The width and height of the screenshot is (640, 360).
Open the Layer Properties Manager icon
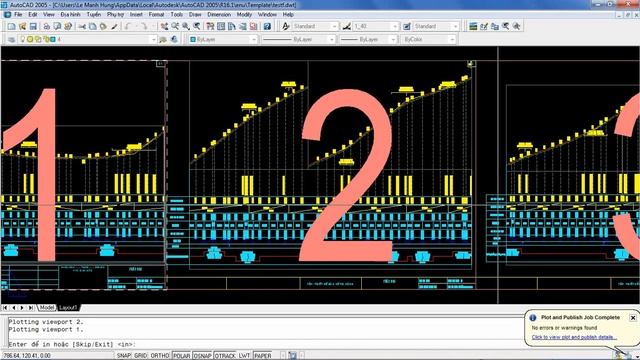tap(11, 39)
